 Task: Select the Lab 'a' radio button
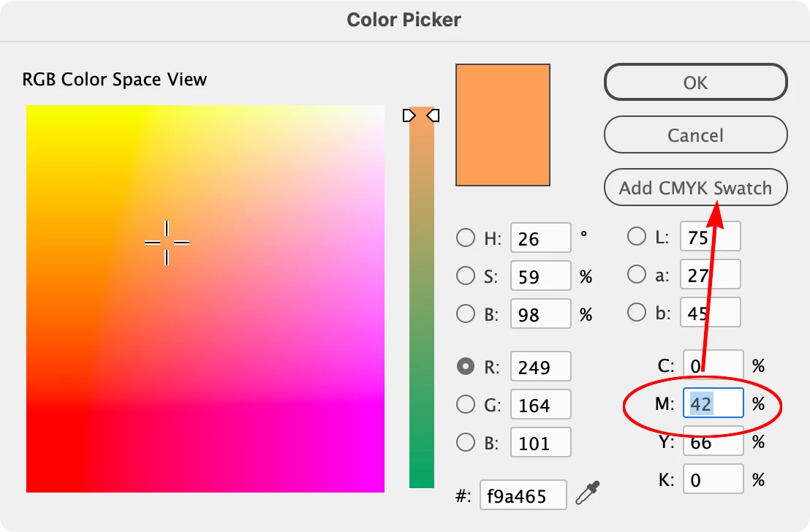point(637,274)
